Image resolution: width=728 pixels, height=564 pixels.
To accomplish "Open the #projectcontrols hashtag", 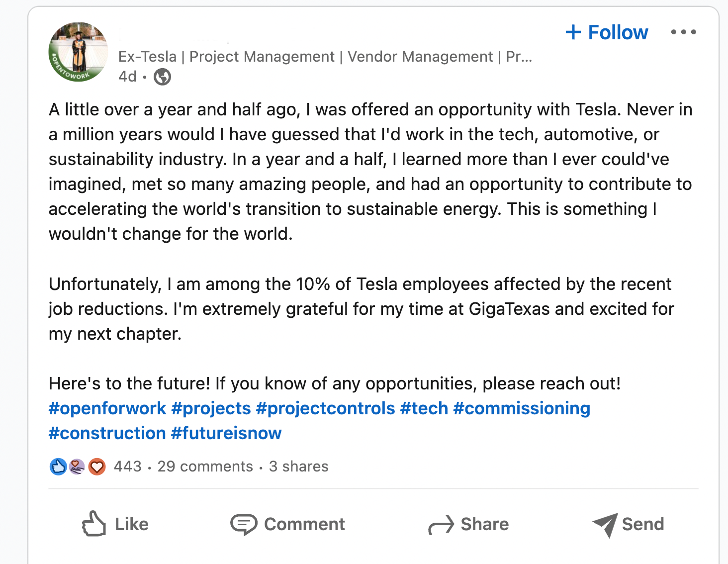I will pos(326,408).
